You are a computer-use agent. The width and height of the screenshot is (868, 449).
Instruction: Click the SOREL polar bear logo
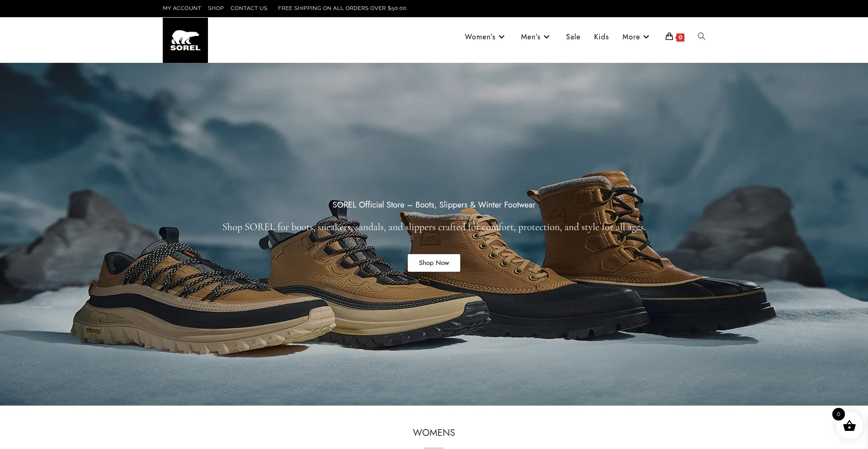pos(185,40)
